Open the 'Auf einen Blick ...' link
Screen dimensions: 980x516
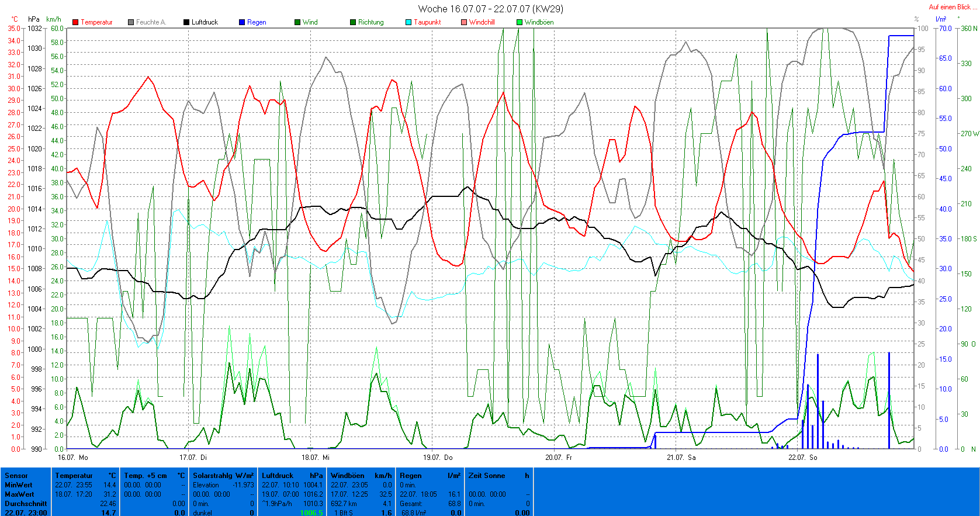pos(953,7)
